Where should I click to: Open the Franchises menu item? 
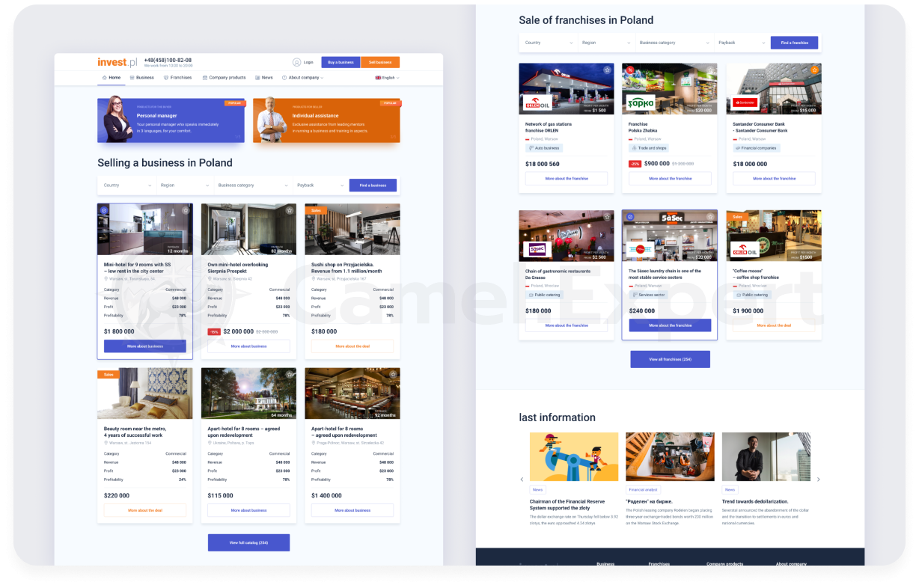(177, 78)
